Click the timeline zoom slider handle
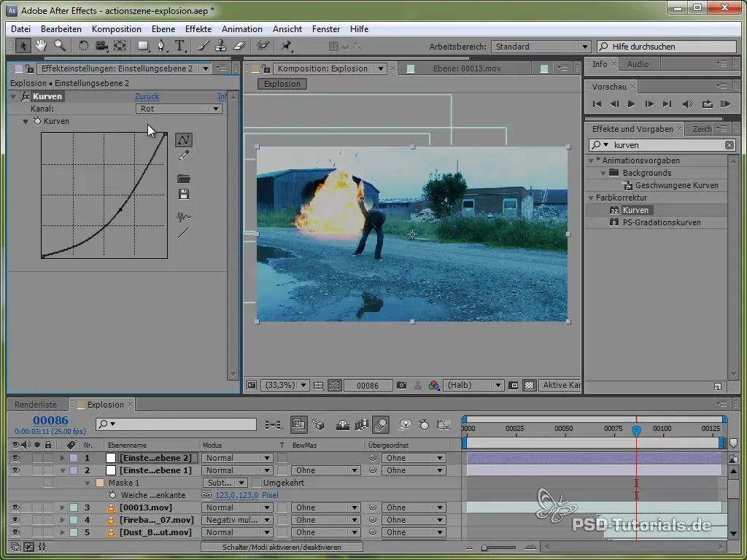 [x=484, y=548]
